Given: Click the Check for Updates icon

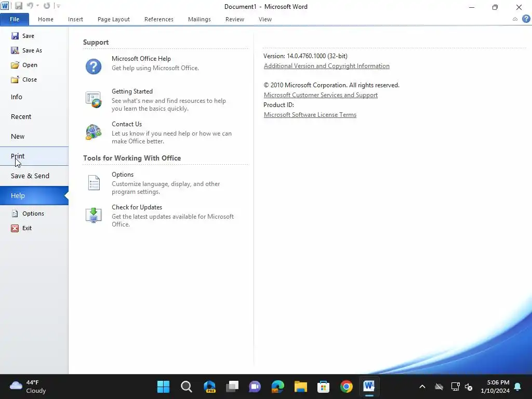Looking at the screenshot, I should [94, 215].
